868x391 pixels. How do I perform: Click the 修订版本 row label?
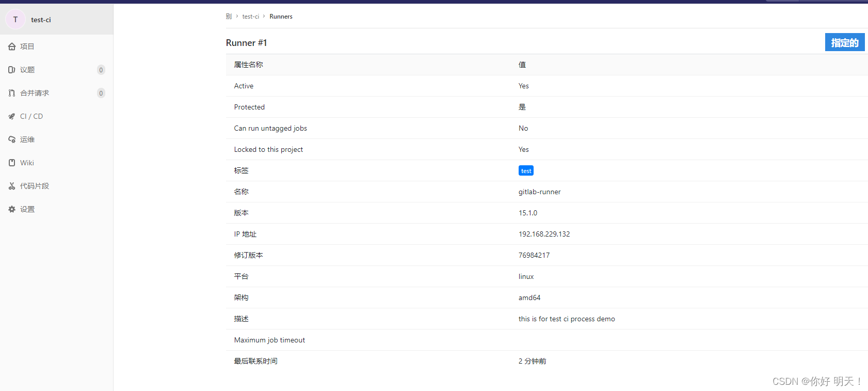(248, 255)
